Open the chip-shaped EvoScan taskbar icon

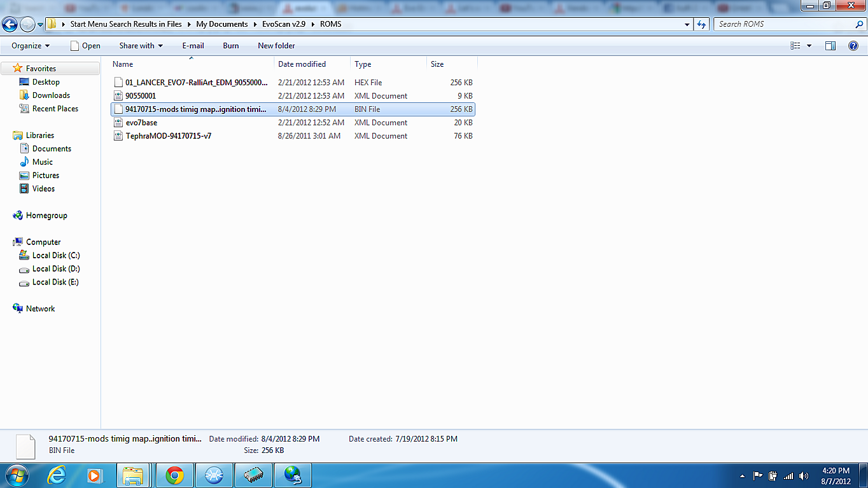pos(253,475)
